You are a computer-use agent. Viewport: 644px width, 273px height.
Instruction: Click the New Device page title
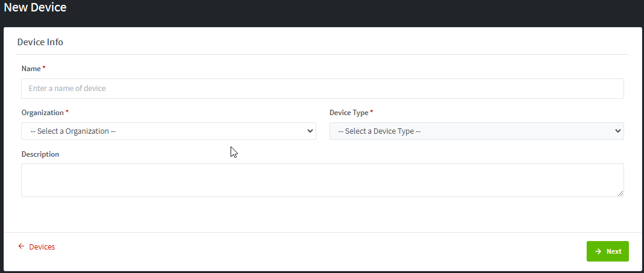tap(35, 8)
